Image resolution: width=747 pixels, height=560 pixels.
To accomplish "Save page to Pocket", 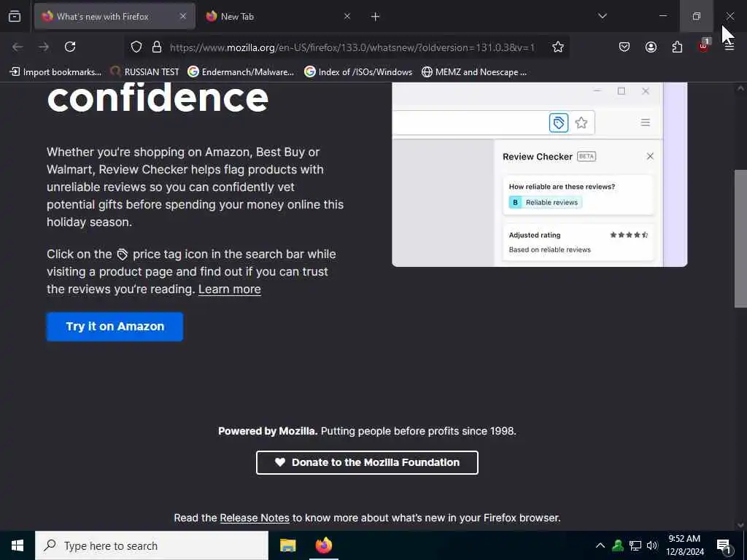I will pos(624,47).
